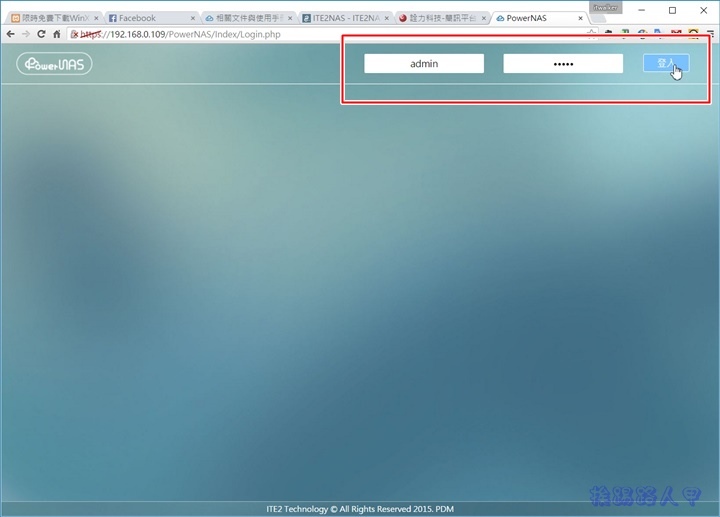Switch to the Facebook tab
The width and height of the screenshot is (720, 517).
click(x=152, y=18)
